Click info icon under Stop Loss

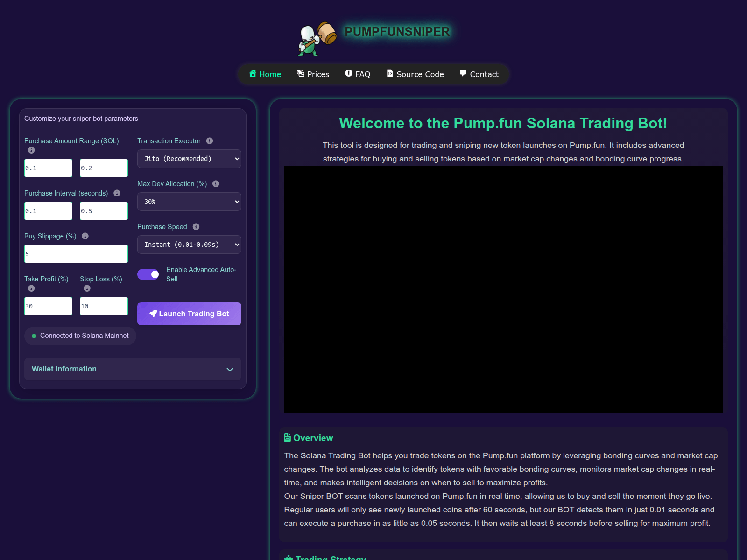[x=87, y=288]
